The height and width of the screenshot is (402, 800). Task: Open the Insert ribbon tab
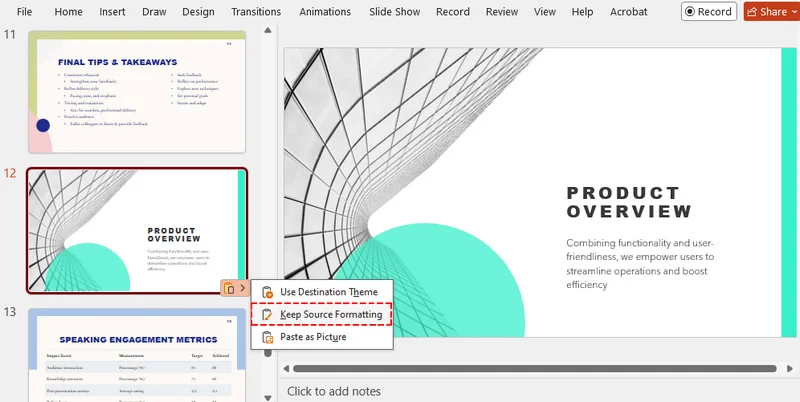point(112,11)
